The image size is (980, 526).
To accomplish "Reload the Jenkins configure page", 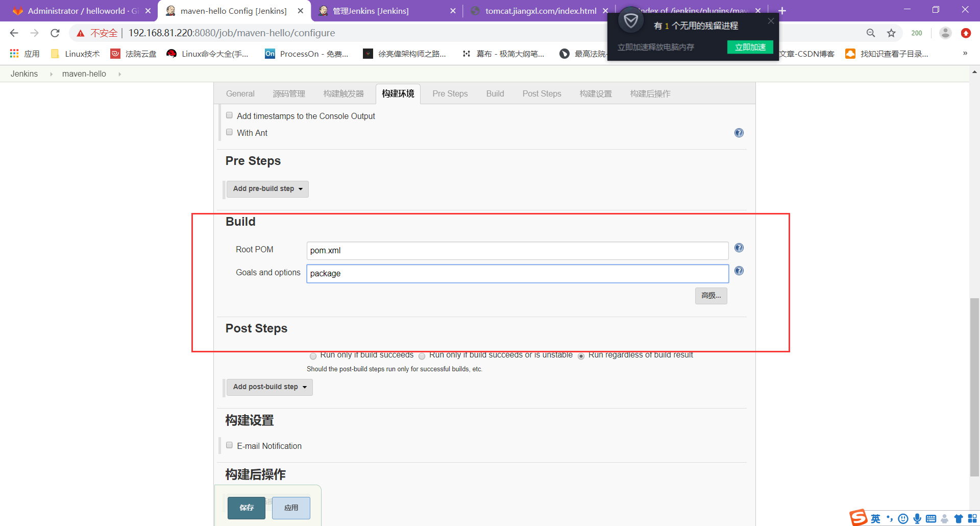I will [x=55, y=33].
